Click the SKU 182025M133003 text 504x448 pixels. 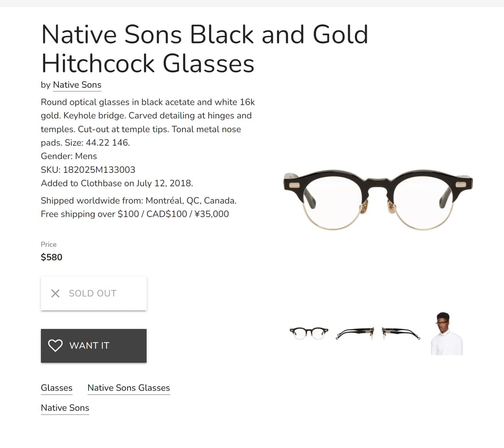[88, 170]
